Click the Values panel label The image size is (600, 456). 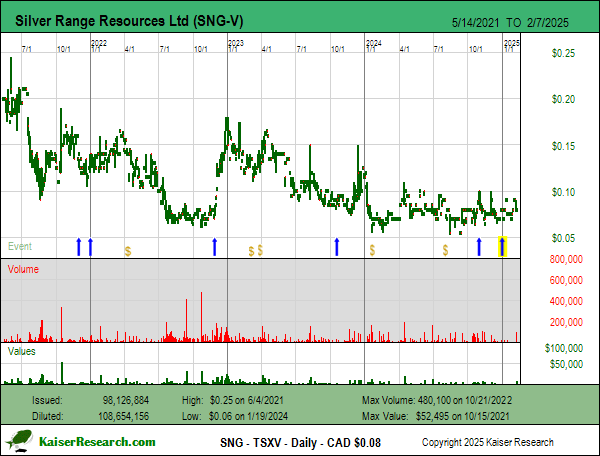(x=21, y=351)
